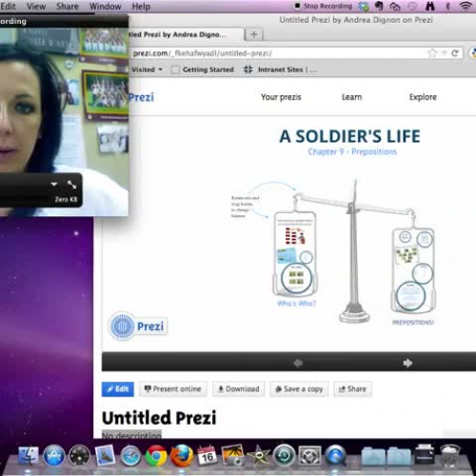
Task: Open Finder from the dock
Action: pyautogui.click(x=29, y=456)
